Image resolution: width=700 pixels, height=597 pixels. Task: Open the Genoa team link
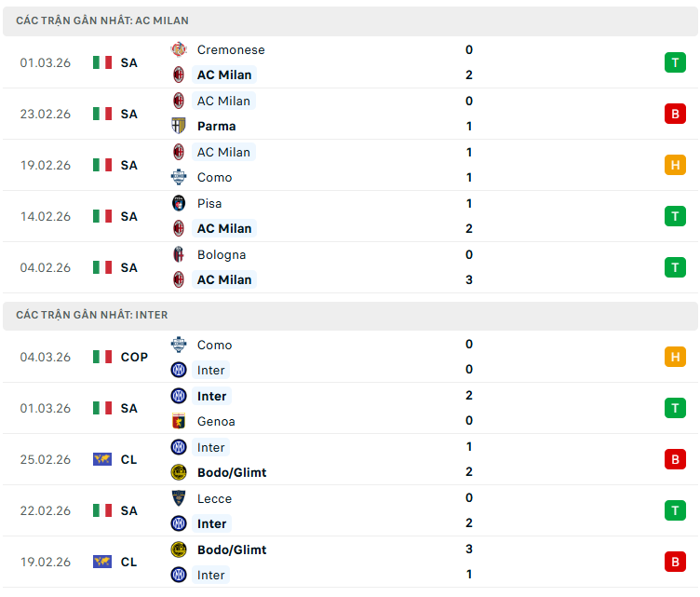(x=218, y=421)
